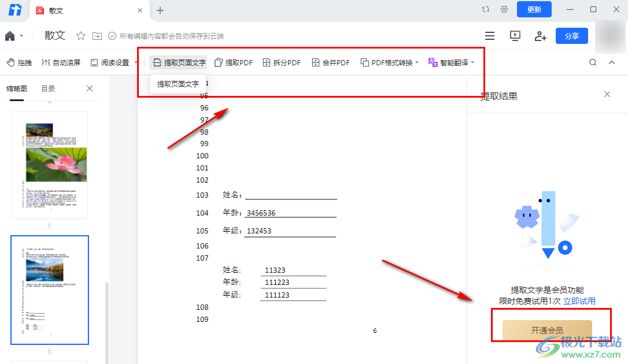Click the 年级 field containing 111123
This screenshot has height=364, width=628.
click(293, 295)
